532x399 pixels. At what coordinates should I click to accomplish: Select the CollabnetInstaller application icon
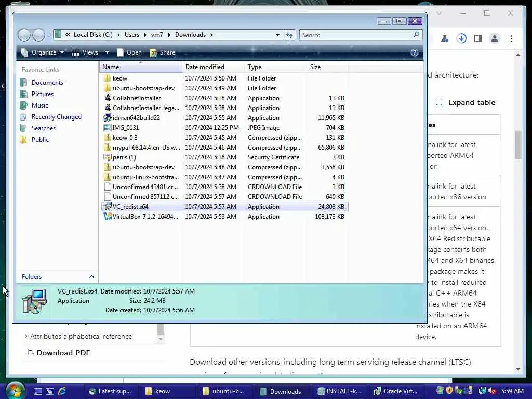107,98
